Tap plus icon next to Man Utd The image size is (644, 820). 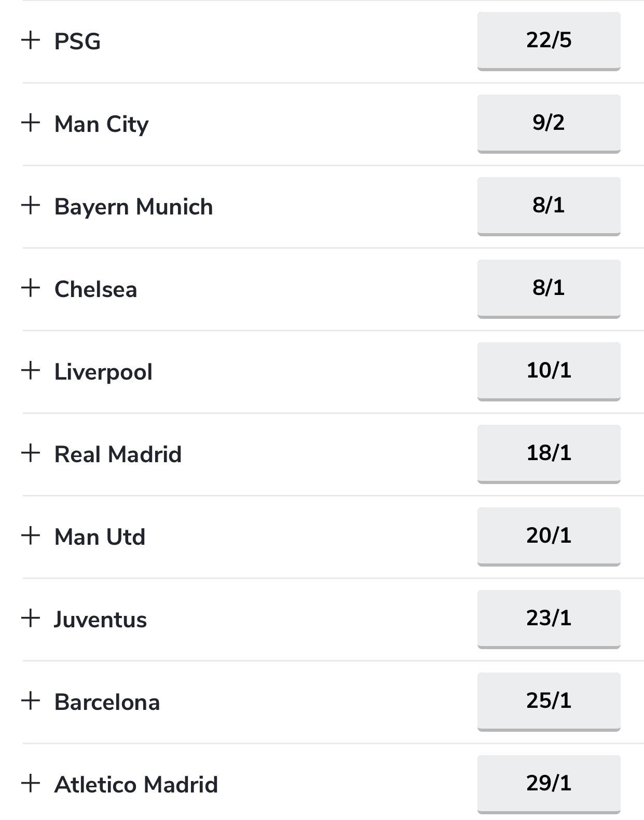[31, 535]
